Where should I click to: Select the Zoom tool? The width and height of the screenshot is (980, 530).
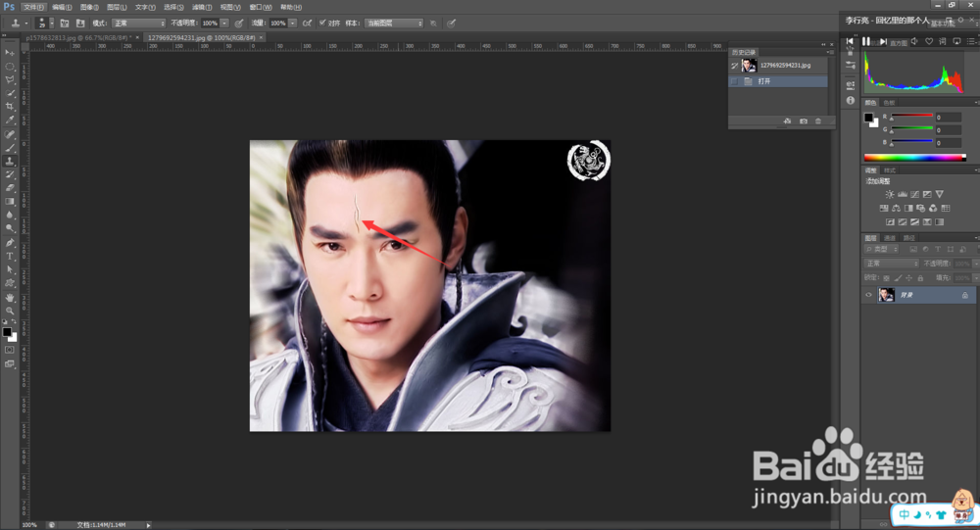click(x=10, y=311)
